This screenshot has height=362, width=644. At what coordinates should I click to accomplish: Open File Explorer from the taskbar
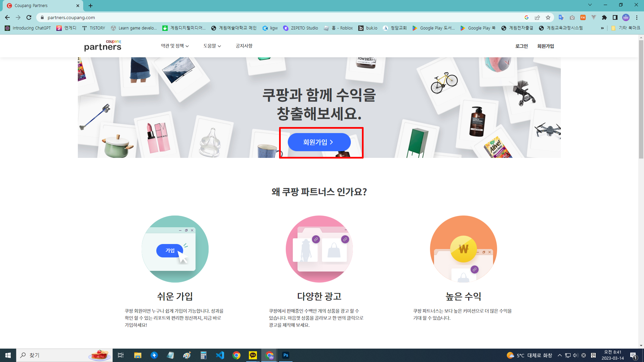coord(138,355)
